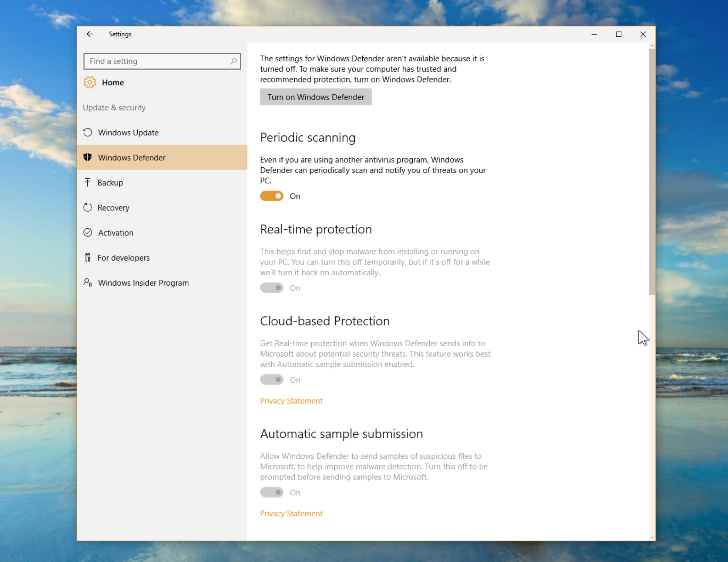Click the Find a setting search box
The image size is (728, 562).
[162, 61]
